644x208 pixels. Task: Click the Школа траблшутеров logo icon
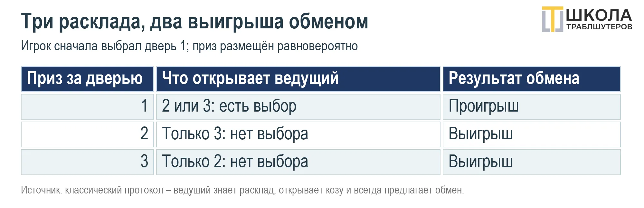tap(553, 19)
